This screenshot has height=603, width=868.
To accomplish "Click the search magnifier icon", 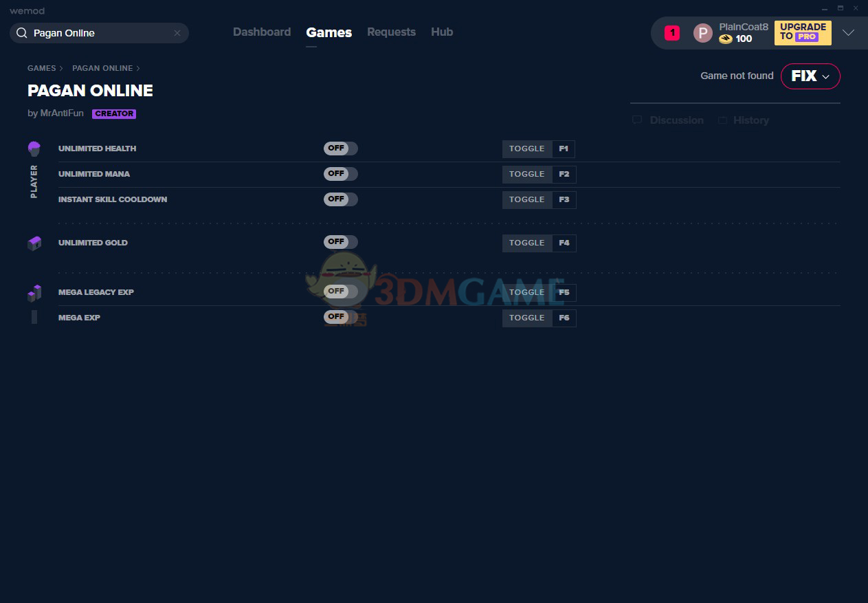I will 21,32.
